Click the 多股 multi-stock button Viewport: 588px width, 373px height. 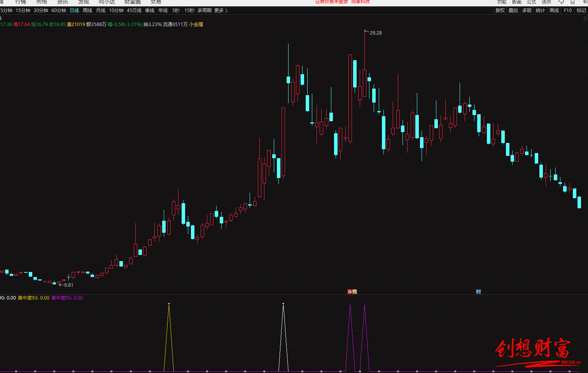click(527, 10)
